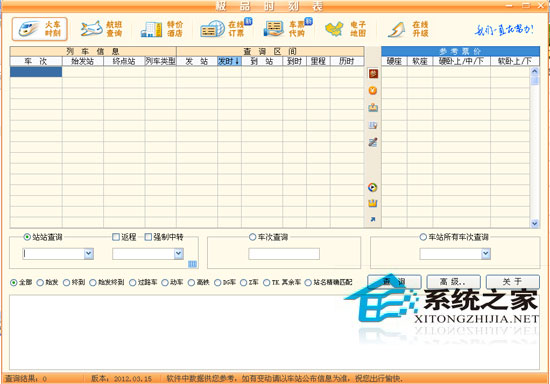Sort by the 始发站 column header

point(83,61)
